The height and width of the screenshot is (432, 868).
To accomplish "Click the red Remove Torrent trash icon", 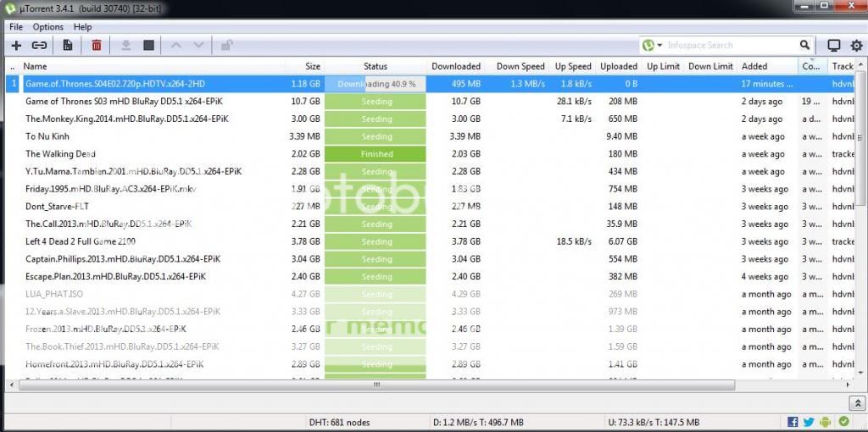I will tap(97, 46).
